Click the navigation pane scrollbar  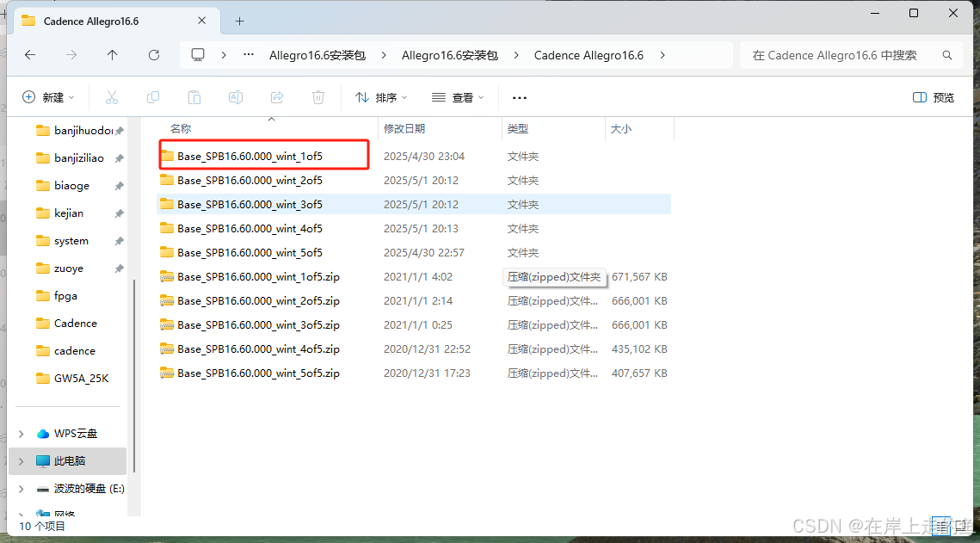[134, 375]
